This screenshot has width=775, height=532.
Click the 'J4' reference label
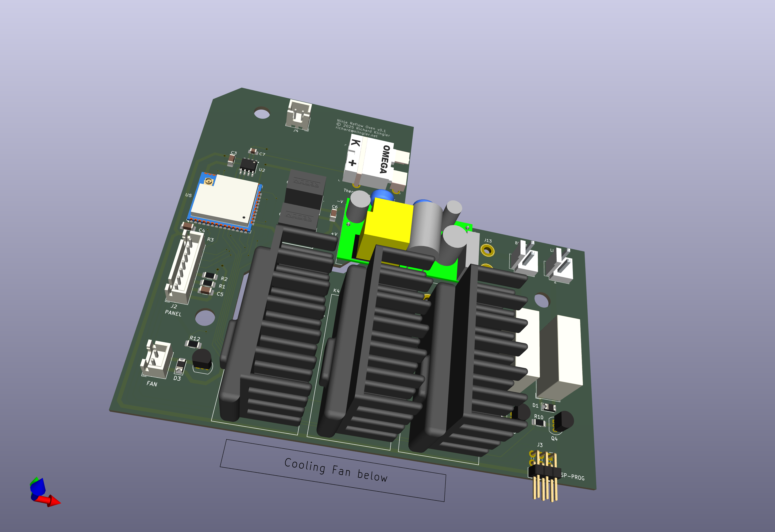pyautogui.click(x=296, y=130)
